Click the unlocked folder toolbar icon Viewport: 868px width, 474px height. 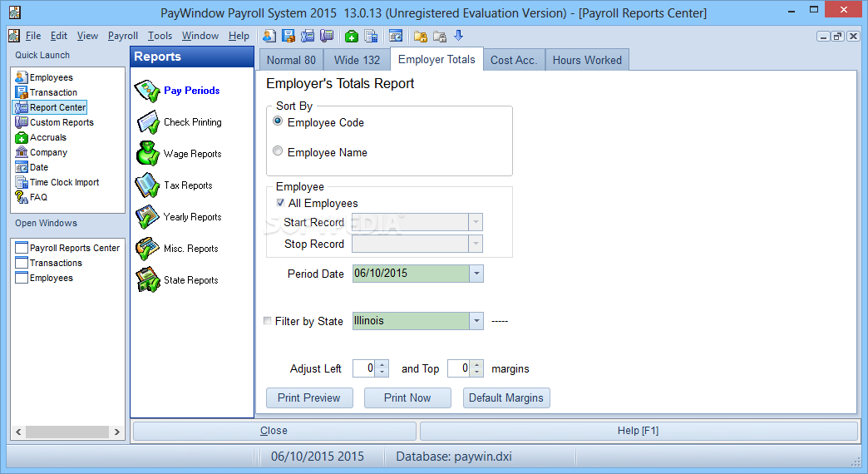(x=421, y=36)
